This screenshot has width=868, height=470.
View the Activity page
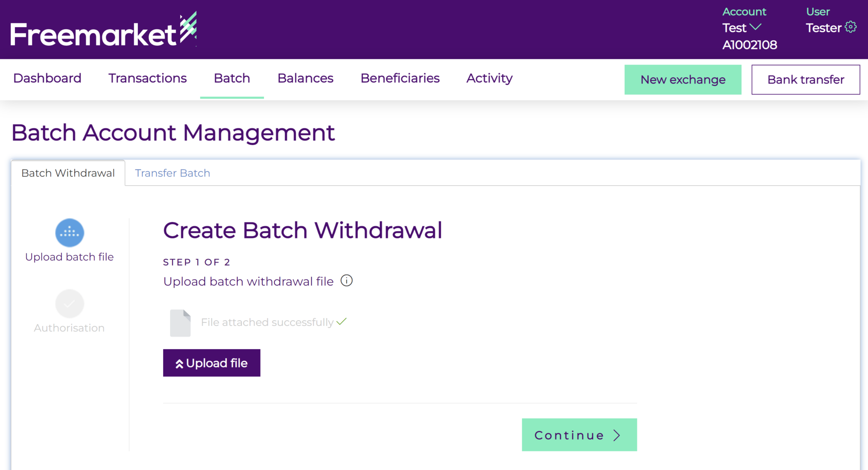tap(490, 78)
